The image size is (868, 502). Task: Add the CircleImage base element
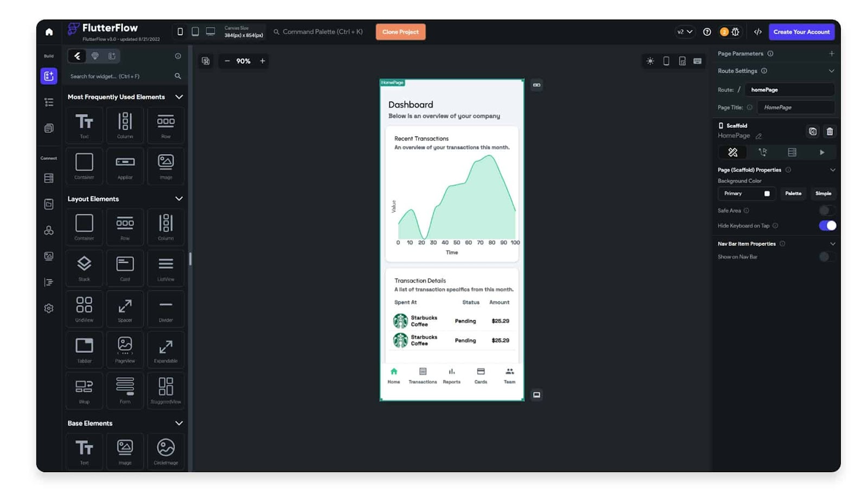(x=166, y=452)
